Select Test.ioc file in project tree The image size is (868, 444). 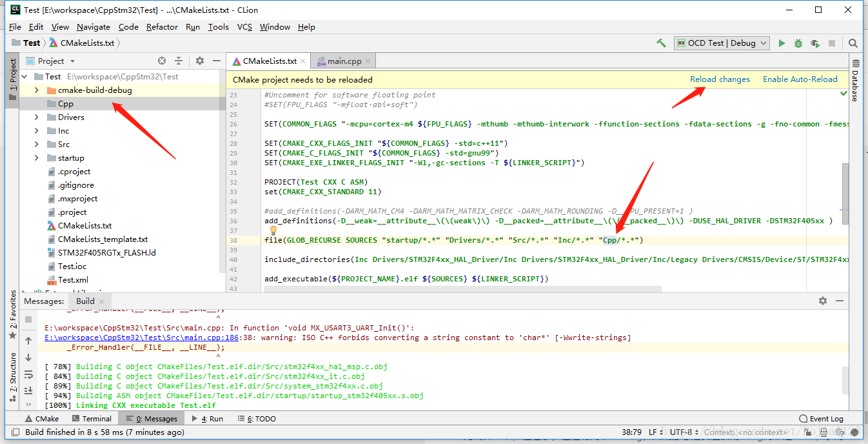click(72, 267)
